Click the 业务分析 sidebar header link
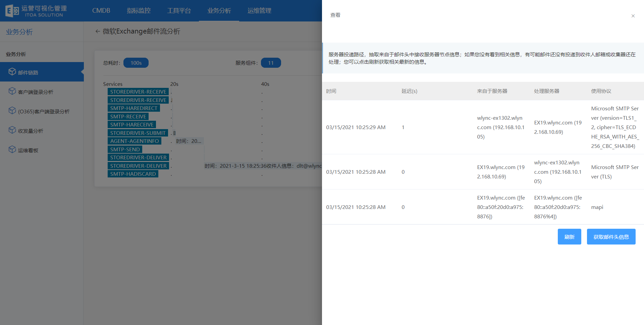644x325 pixels. pyautogui.click(x=19, y=32)
